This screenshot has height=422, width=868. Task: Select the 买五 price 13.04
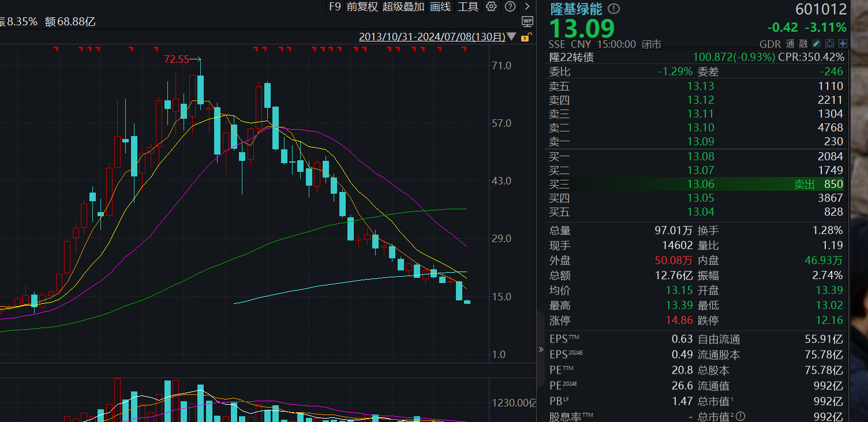coord(701,212)
